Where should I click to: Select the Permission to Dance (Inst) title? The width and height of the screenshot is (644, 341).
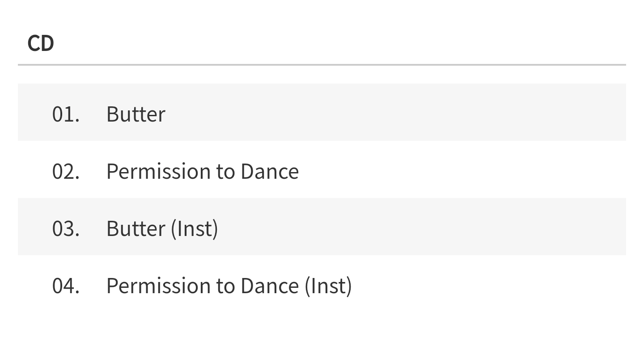pos(229,286)
